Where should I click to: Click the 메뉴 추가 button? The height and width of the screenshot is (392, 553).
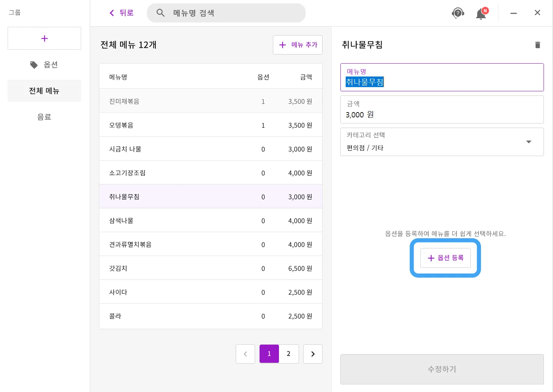[298, 45]
